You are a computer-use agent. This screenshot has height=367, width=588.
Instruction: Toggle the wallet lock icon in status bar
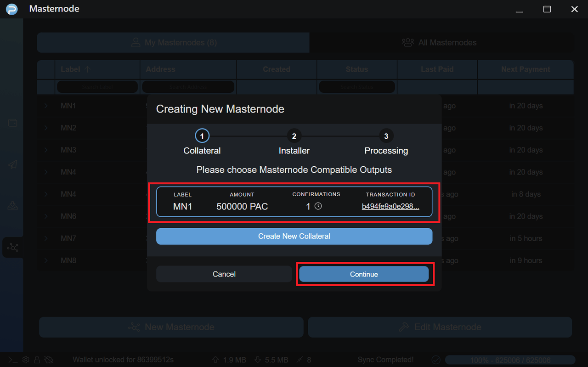click(37, 360)
